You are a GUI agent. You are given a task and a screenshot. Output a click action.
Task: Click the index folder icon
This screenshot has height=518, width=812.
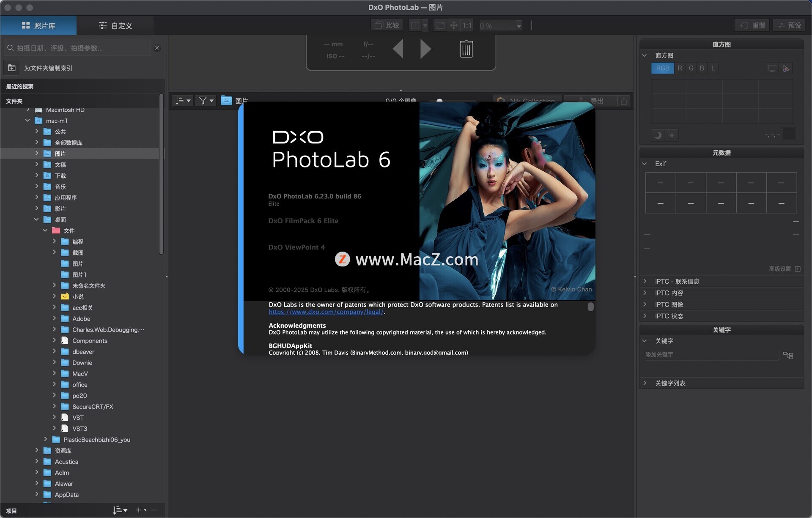click(12, 68)
